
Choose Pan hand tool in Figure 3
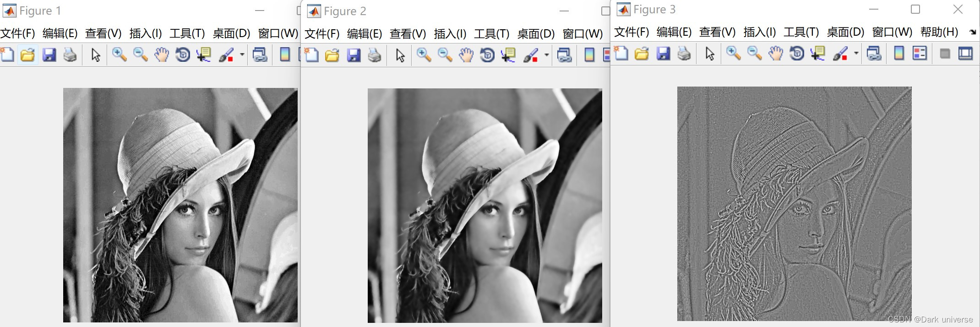point(775,54)
